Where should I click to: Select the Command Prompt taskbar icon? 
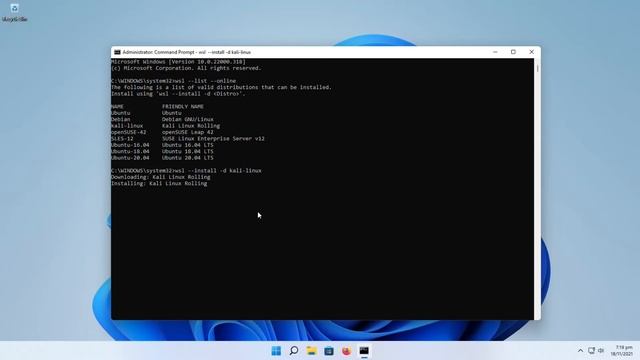364,351
